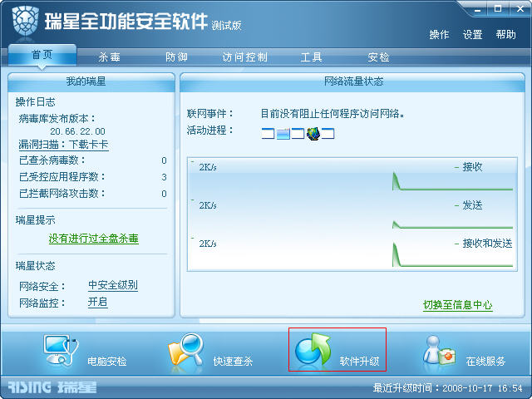Click the 快速查杀 label text
The width and height of the screenshot is (532, 399).
click(x=233, y=362)
